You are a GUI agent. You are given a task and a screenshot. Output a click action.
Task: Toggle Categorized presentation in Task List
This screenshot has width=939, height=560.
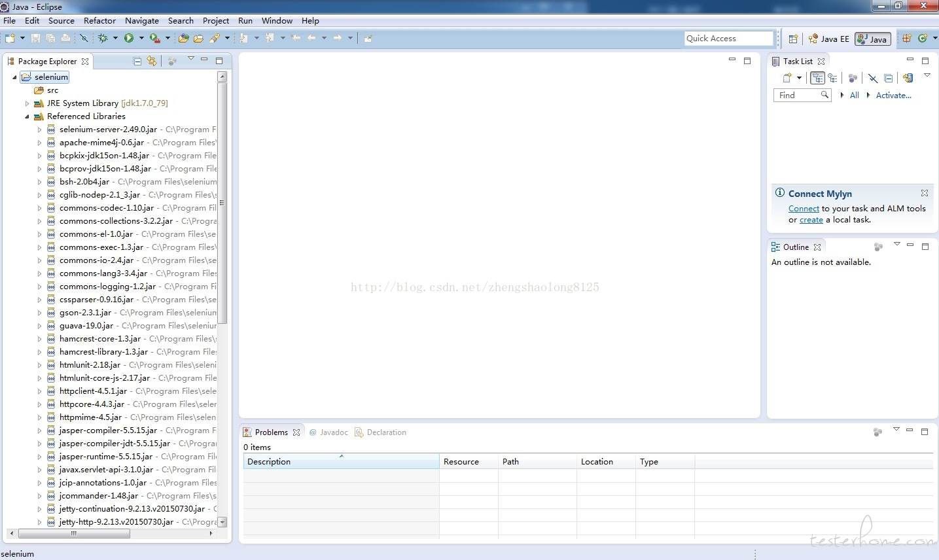click(817, 78)
